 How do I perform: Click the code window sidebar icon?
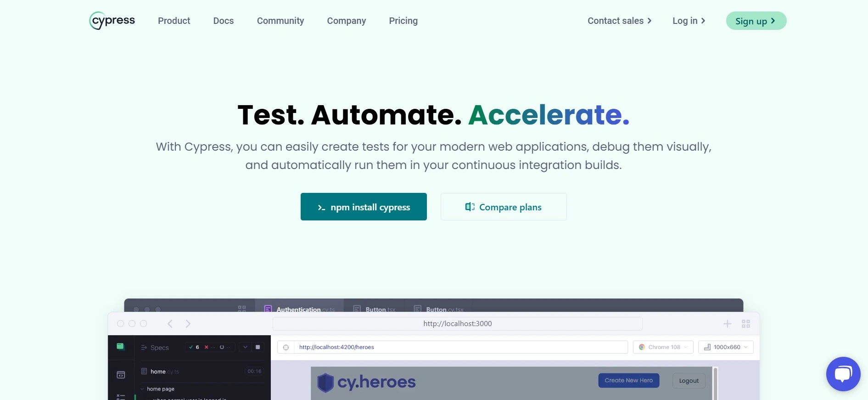(x=121, y=375)
